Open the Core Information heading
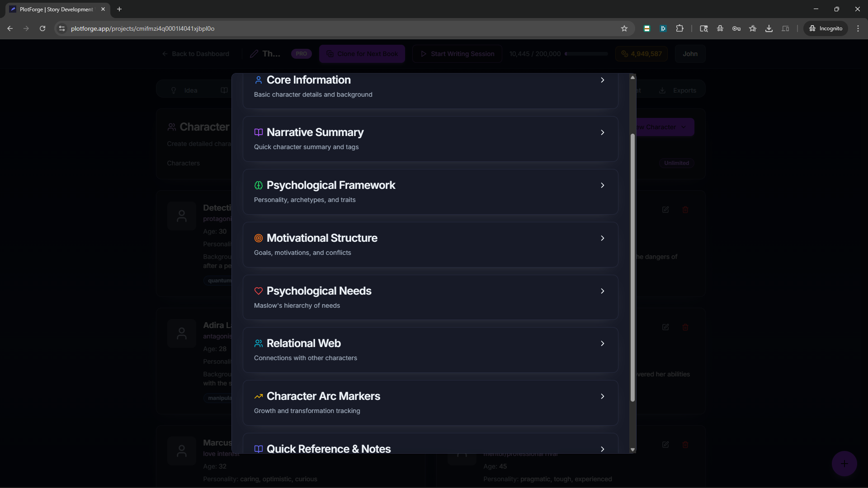The width and height of the screenshot is (868, 488). pyautogui.click(x=309, y=80)
